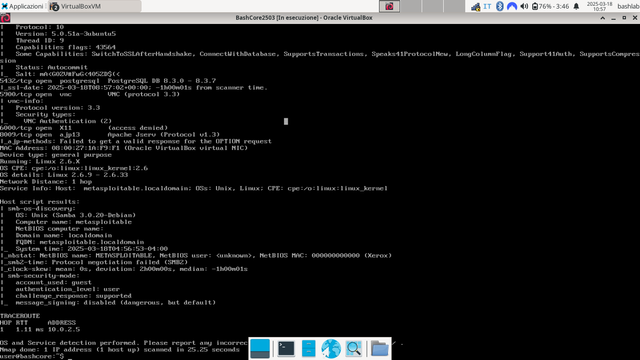Open the application finder magnifier icon
The width and height of the screenshot is (640, 360).
pos(353,349)
